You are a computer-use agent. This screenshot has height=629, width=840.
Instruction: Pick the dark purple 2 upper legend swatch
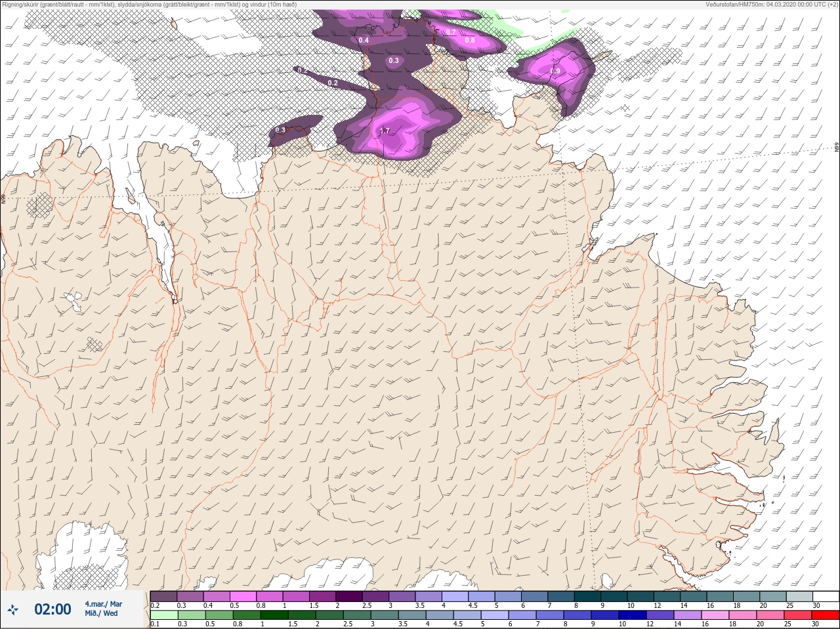(349, 596)
